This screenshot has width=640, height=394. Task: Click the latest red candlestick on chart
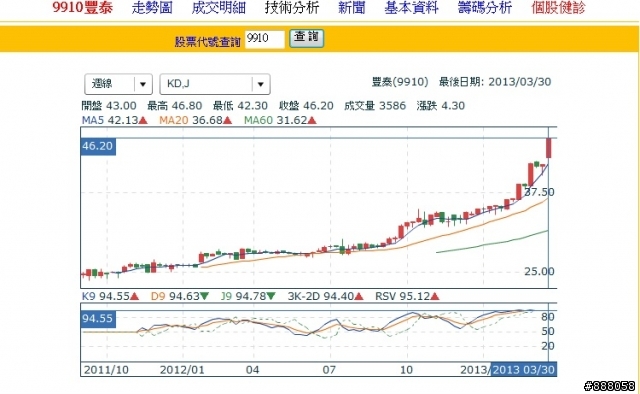[x=549, y=148]
